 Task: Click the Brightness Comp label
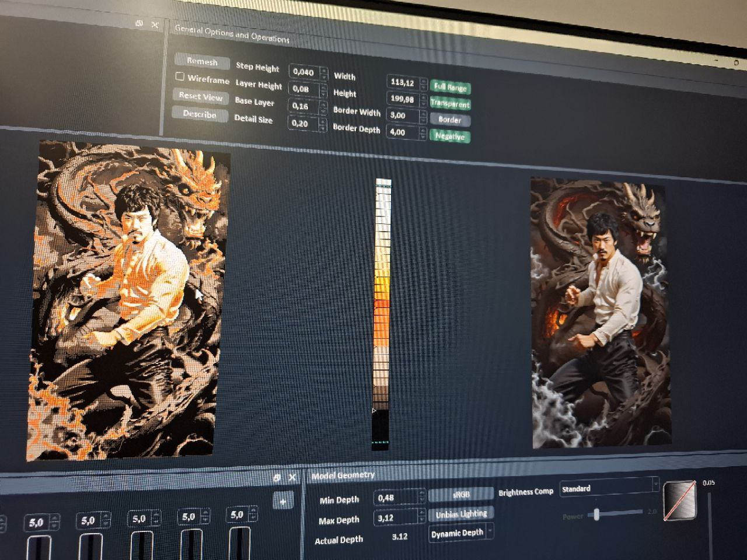pos(526,492)
